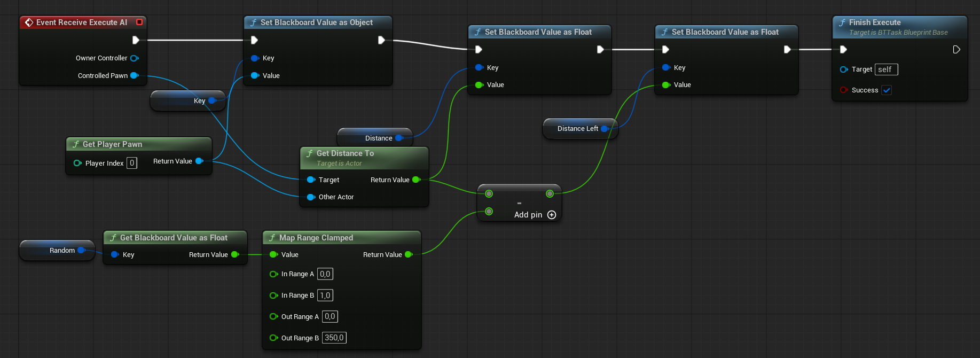Screen dimensions: 980x358
Task: Click the Event Receive Execute AI red delegate pin
Action: pos(139,22)
